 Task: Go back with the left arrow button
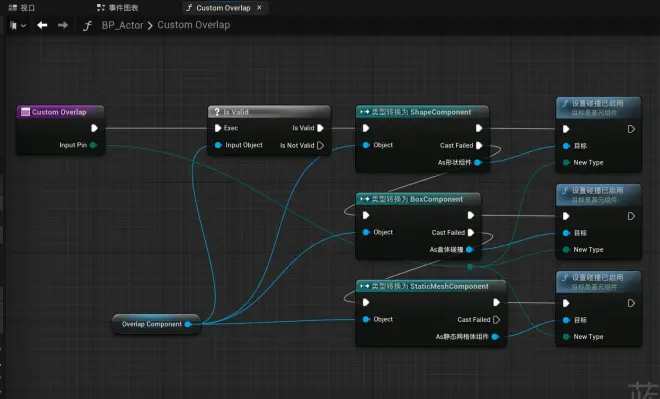click(42, 25)
